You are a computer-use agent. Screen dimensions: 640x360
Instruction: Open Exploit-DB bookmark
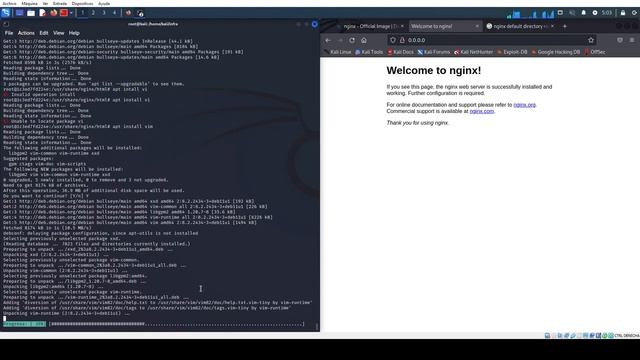512,52
